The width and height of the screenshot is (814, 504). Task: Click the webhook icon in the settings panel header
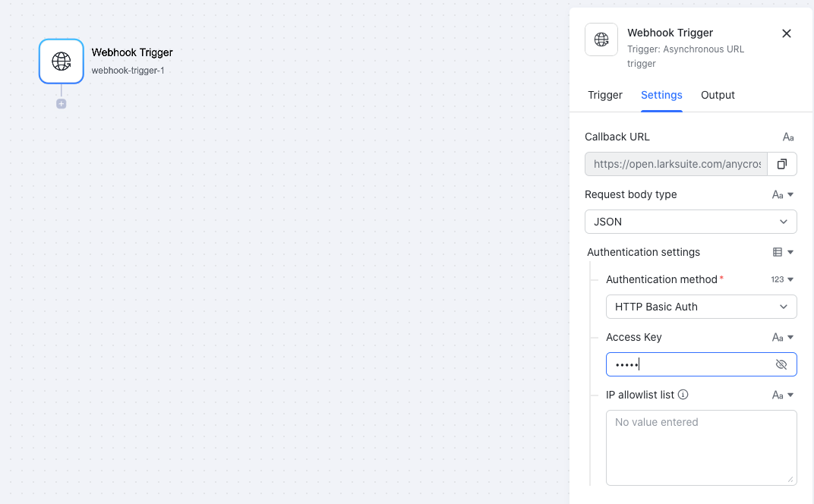coord(601,39)
